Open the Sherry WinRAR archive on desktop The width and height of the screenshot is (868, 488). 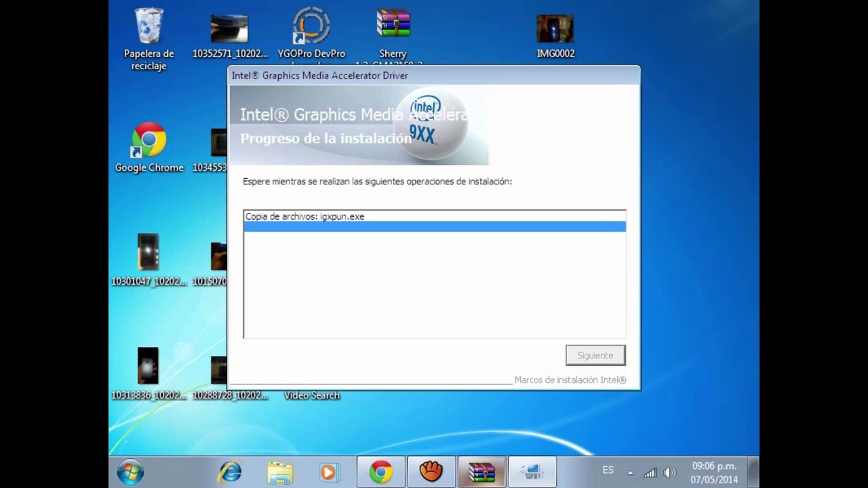click(x=393, y=34)
